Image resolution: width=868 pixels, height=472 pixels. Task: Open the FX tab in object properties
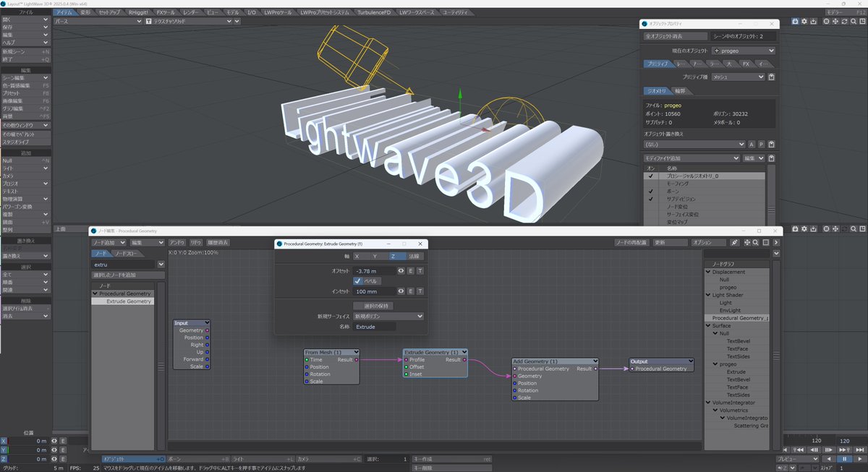tap(746, 64)
